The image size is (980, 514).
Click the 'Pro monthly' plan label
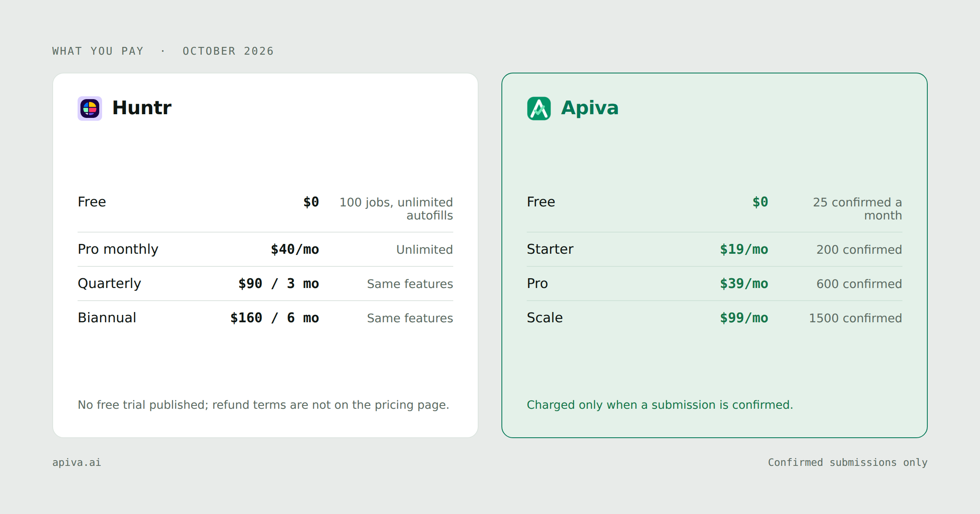118,249
